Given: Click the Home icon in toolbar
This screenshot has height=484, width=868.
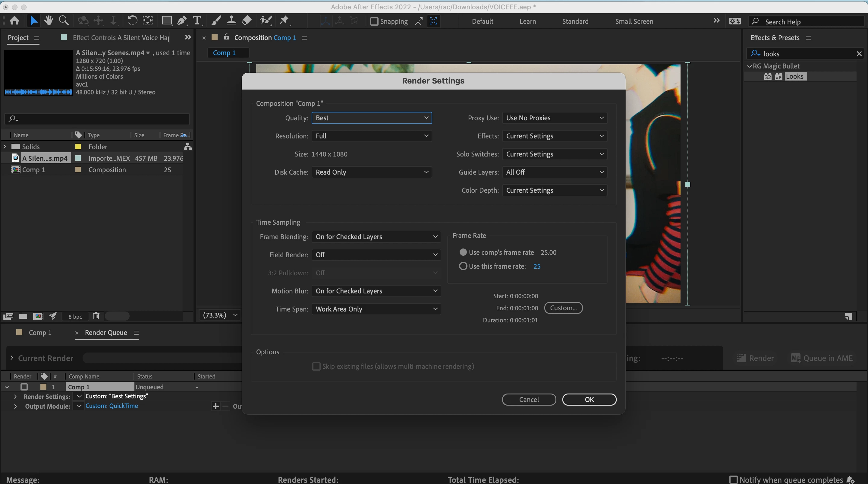Looking at the screenshot, I should (14, 21).
